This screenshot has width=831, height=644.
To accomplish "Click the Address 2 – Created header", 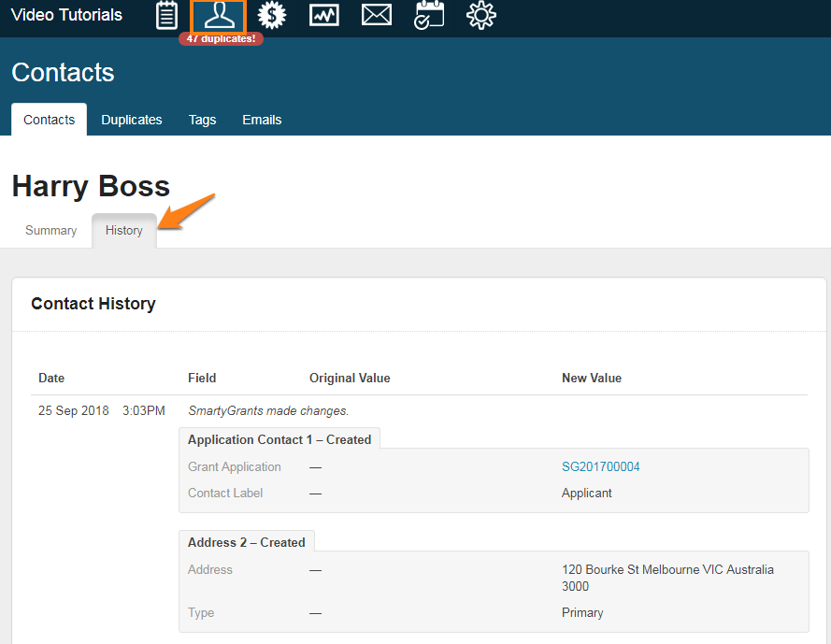I will [246, 542].
